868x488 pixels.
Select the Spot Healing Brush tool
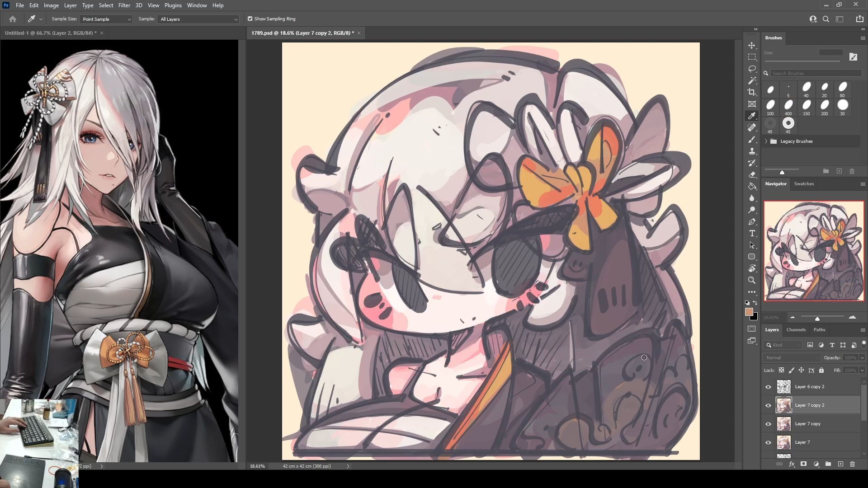point(752,127)
